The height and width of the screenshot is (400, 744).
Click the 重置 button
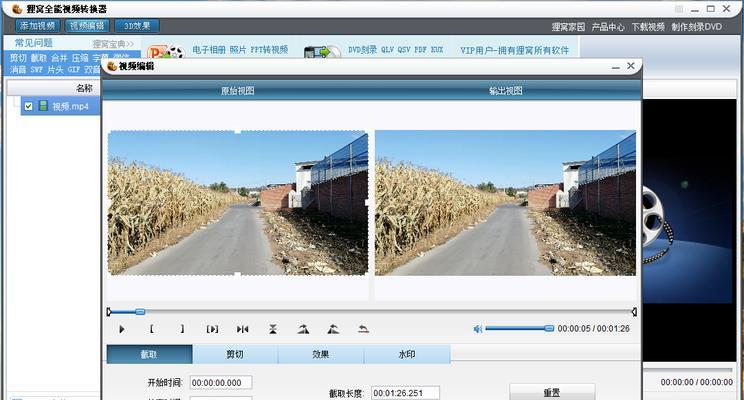click(552, 392)
